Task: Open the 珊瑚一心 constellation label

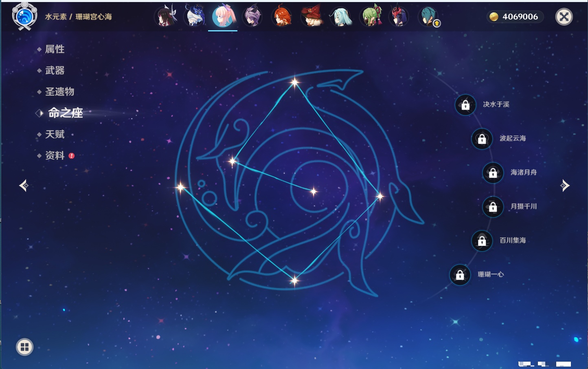Action: [491, 274]
